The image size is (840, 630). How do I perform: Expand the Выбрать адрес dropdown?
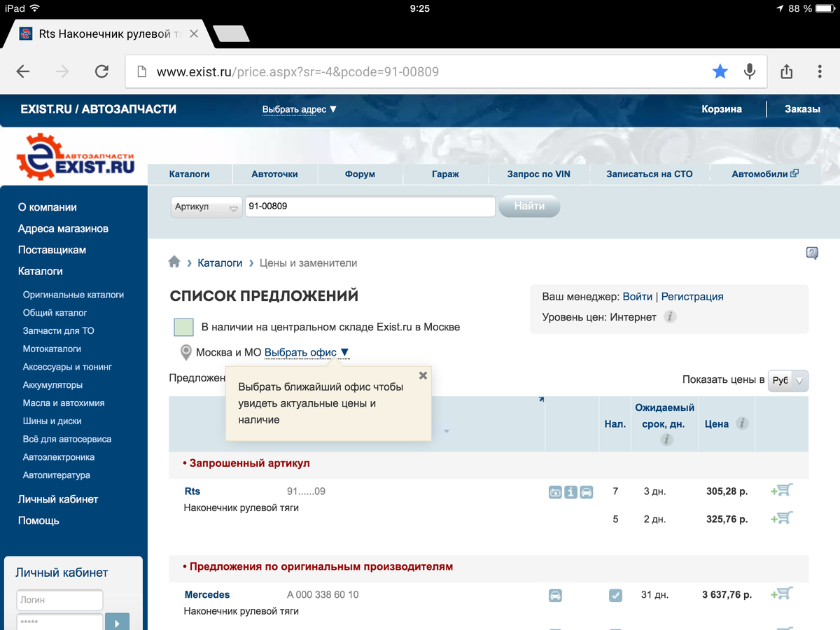tap(300, 109)
